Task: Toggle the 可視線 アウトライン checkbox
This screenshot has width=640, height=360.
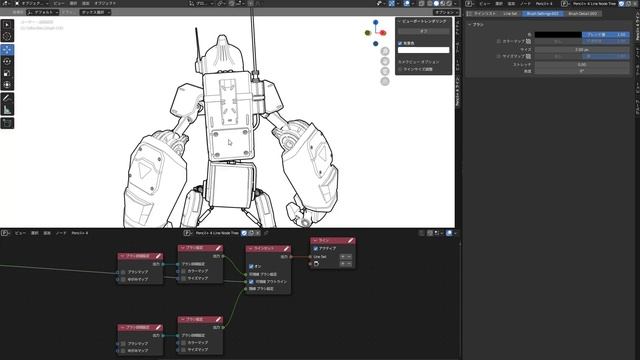Action: [251, 282]
